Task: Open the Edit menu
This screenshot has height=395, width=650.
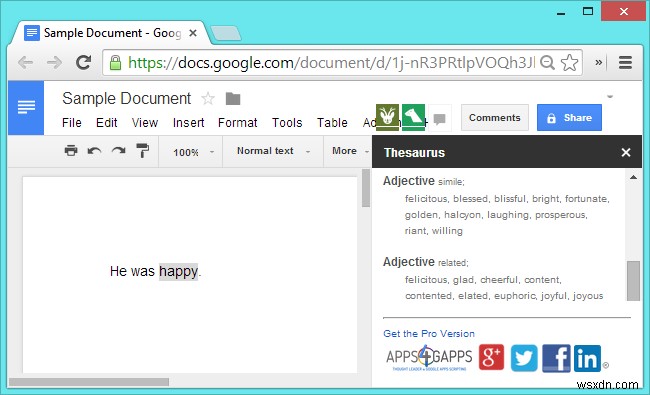Action: coord(107,123)
